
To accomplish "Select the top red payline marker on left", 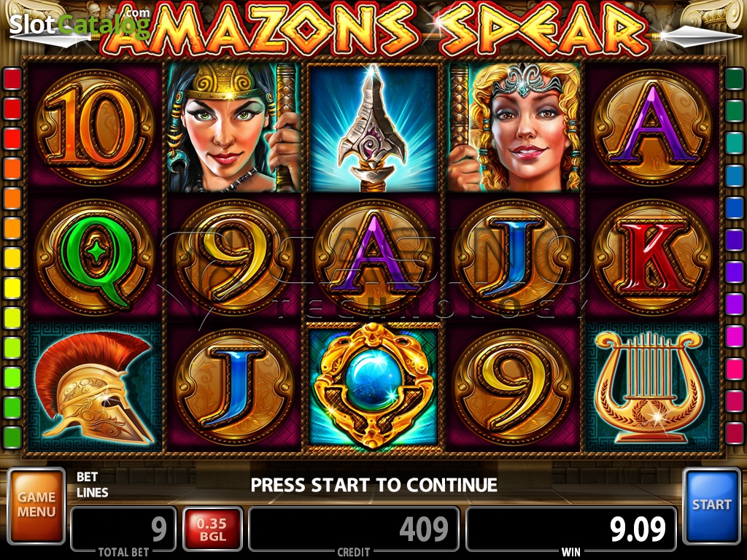I will pos(12,78).
